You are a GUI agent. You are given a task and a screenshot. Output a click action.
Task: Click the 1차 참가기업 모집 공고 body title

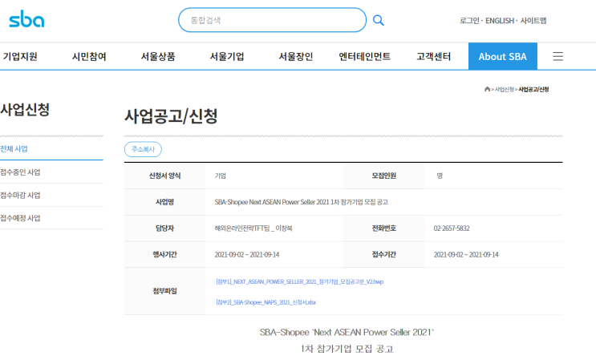click(347, 349)
